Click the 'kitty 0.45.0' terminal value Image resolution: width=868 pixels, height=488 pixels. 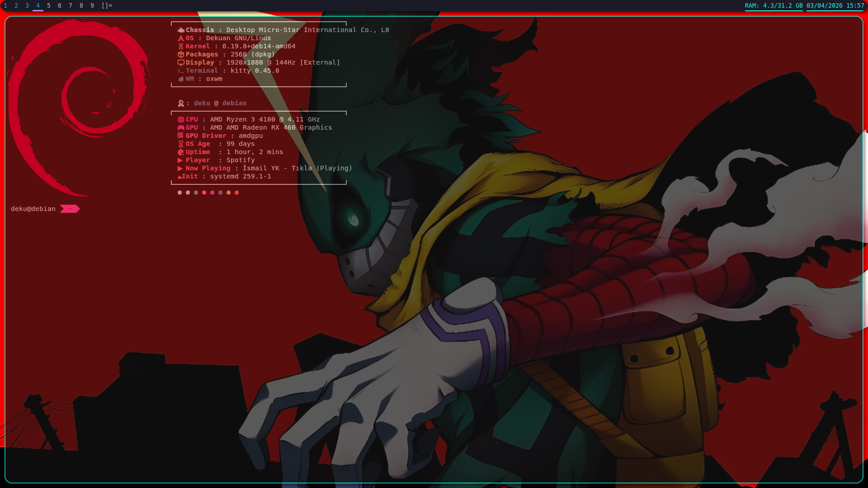tap(255, 71)
